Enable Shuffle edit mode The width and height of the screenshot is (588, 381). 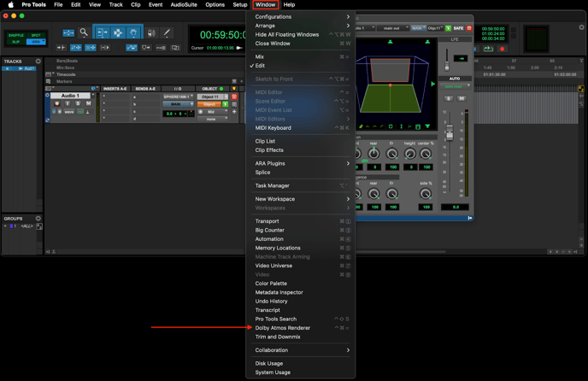(x=16, y=36)
